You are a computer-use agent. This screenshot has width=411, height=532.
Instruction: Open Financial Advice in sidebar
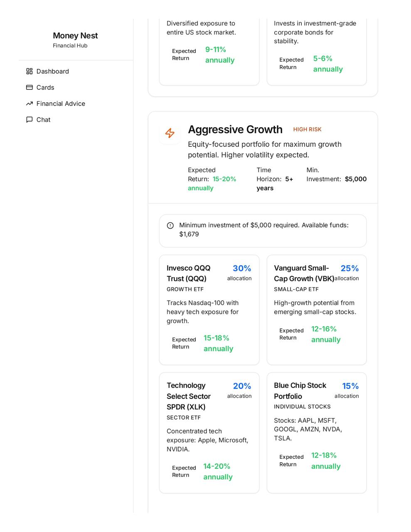61,103
